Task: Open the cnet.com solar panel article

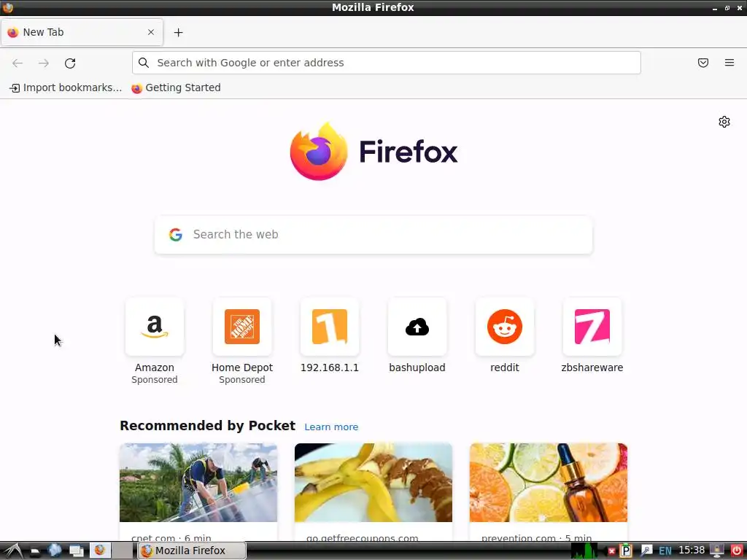Action: pyautogui.click(x=198, y=491)
